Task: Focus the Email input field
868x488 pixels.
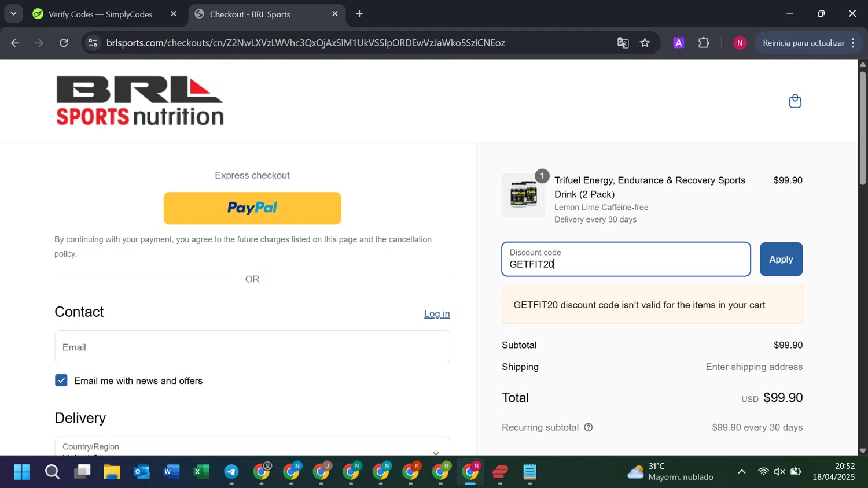Action: pos(252,347)
